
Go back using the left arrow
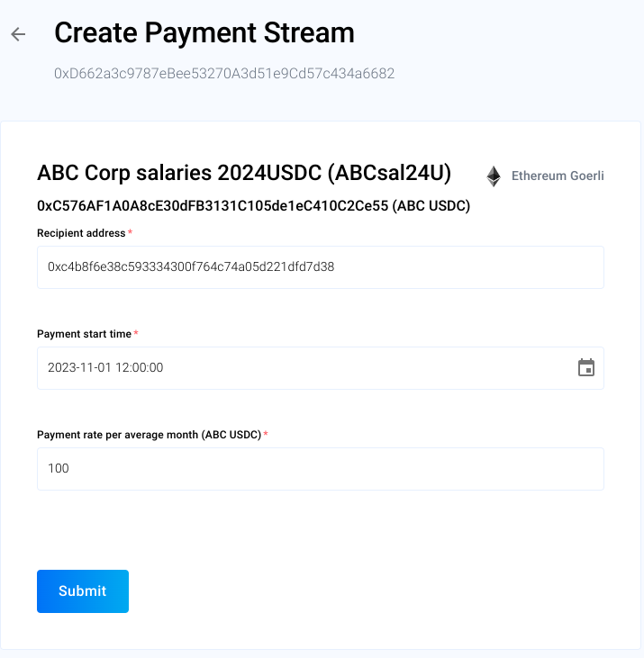(18, 34)
